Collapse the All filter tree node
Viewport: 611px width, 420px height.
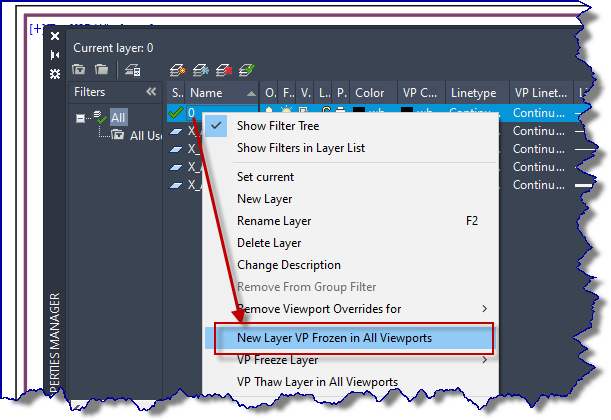(80, 118)
